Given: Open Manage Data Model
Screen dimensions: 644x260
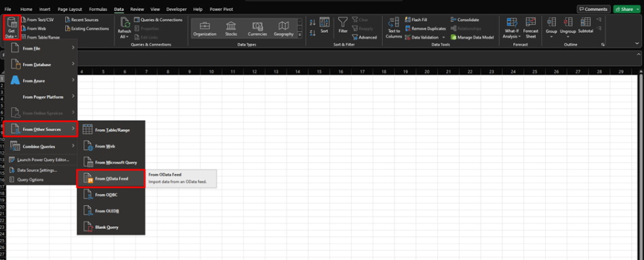Looking at the screenshot, I should click(x=472, y=37).
